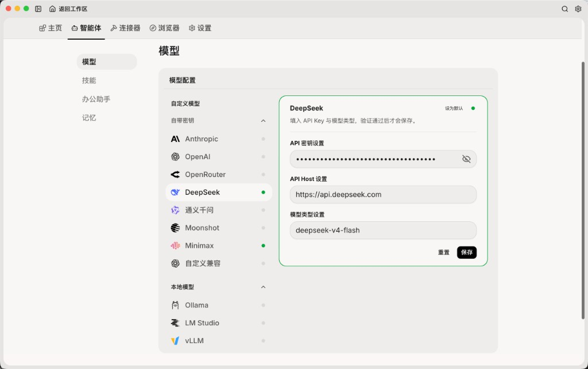Click the Moonshot logo icon
Image resolution: width=588 pixels, height=369 pixels.
(x=175, y=228)
